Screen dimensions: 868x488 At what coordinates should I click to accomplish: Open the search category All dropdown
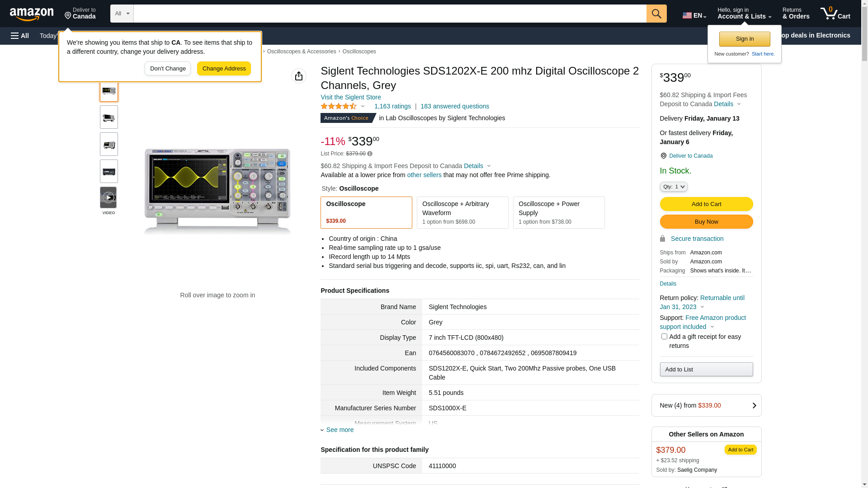click(122, 14)
